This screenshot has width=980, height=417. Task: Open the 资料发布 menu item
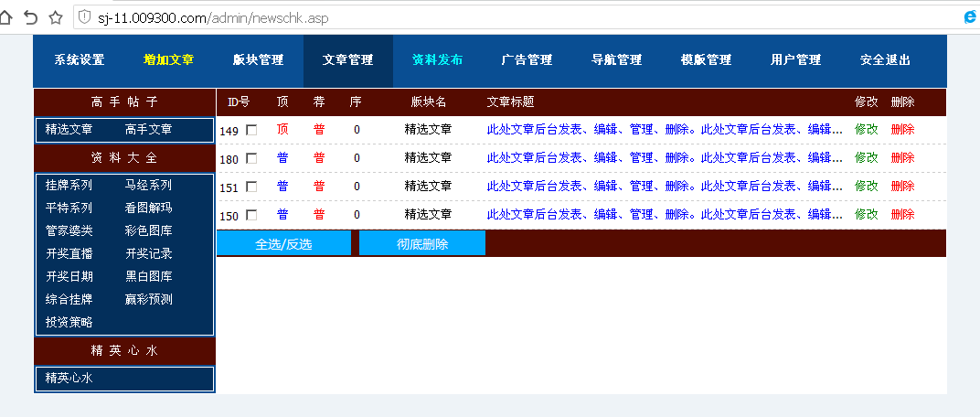point(438,60)
